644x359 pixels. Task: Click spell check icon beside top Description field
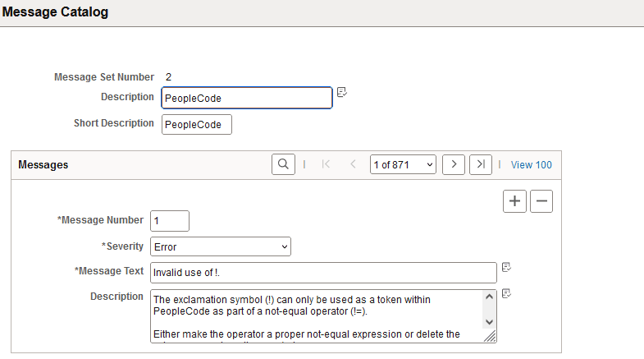tap(342, 92)
